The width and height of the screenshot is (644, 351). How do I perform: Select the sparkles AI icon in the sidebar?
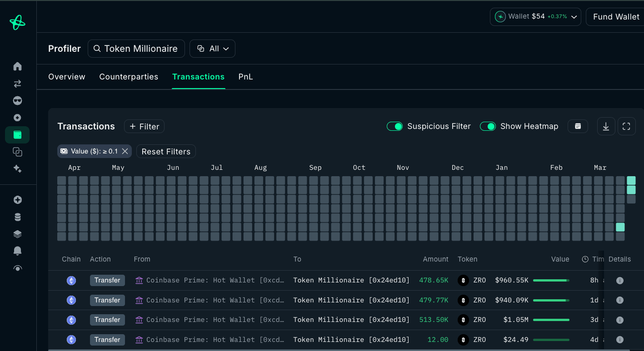pyautogui.click(x=17, y=168)
